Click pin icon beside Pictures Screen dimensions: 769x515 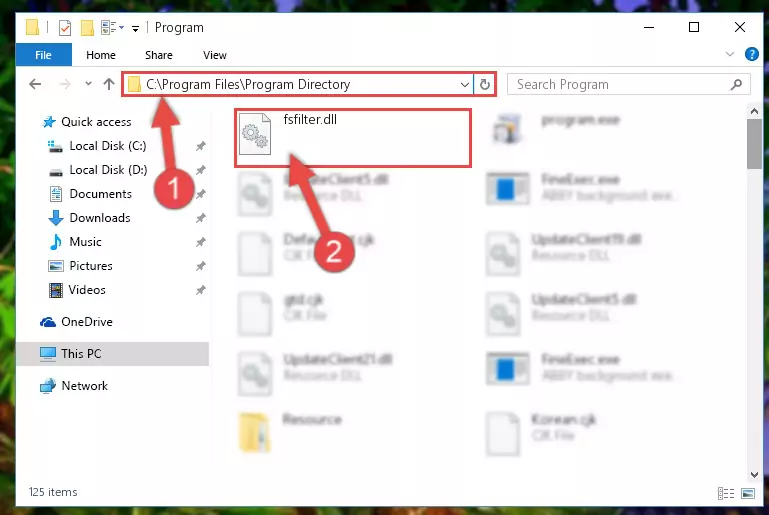(x=201, y=266)
